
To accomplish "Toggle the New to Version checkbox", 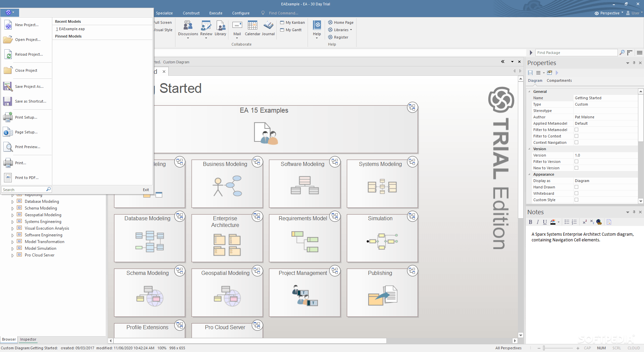I will [577, 168].
